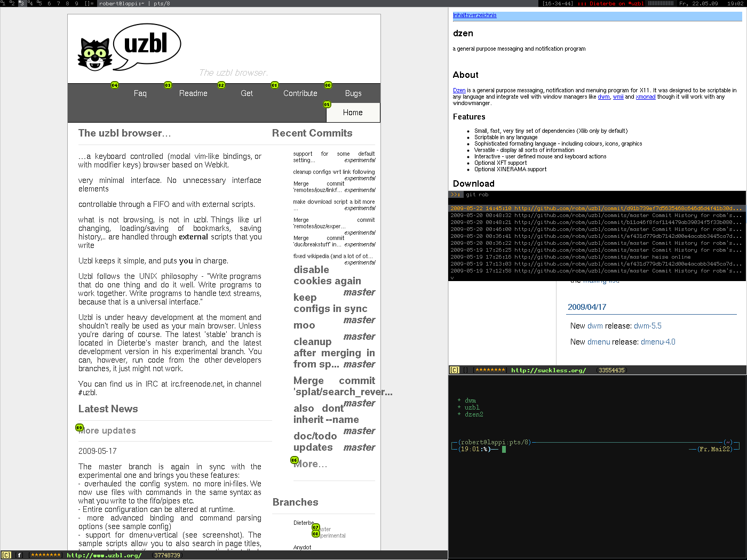Click the clock 19:02 in top bar

[735, 3]
